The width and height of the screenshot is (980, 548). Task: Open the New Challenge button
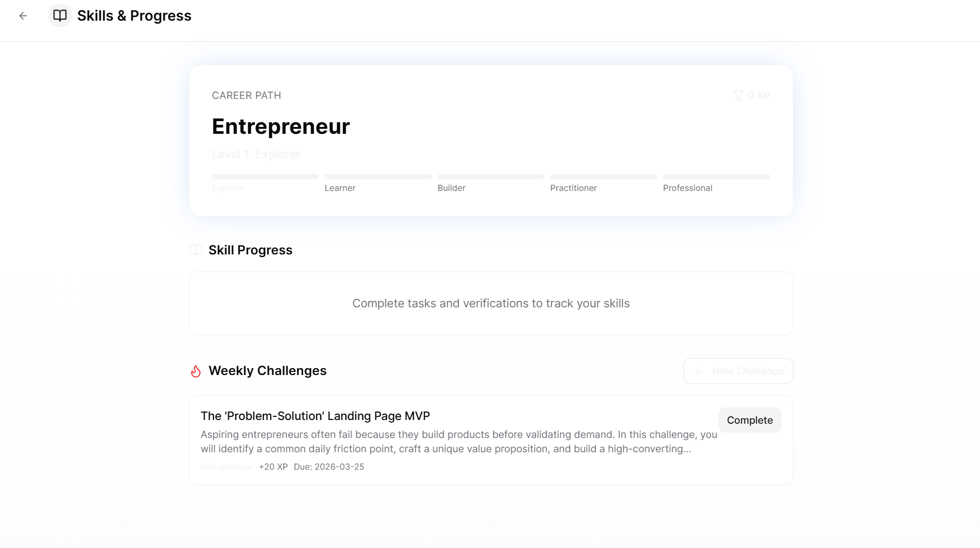coord(738,371)
